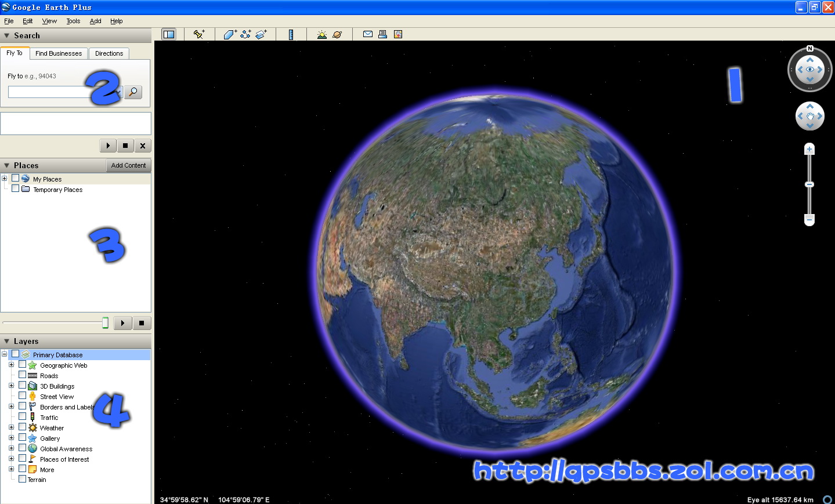The width and height of the screenshot is (835, 504).
Task: Collapse the Layers panel header triangle
Action: [6, 342]
